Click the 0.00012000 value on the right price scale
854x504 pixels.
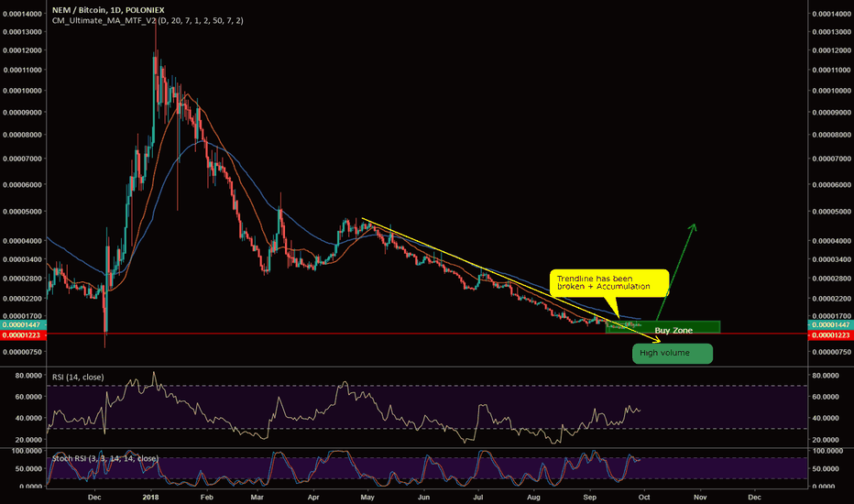[x=831, y=50]
